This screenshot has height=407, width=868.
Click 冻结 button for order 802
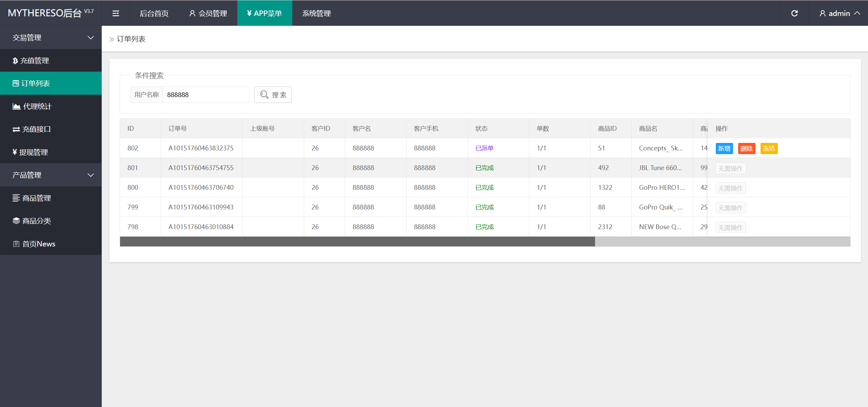pyautogui.click(x=769, y=148)
